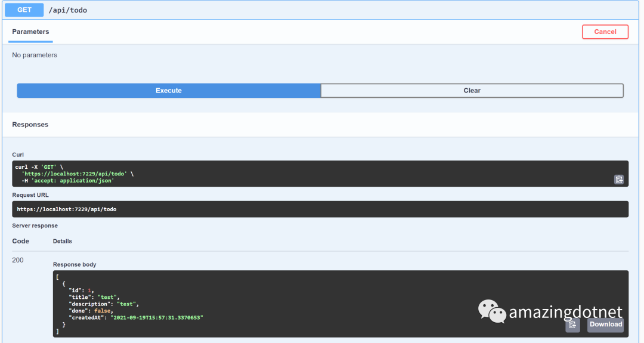Click the Details column header
Screen dimensions: 644x343
click(x=63, y=241)
